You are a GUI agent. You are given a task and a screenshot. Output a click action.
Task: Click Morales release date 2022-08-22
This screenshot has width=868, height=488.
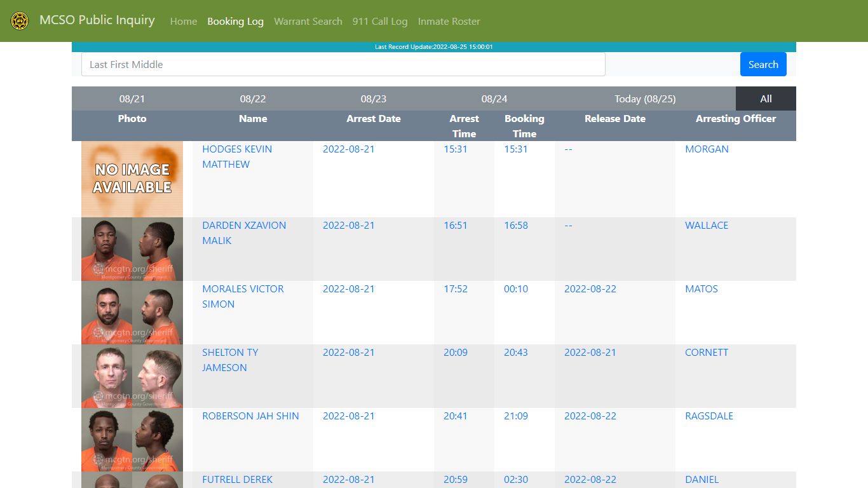pyautogui.click(x=590, y=288)
